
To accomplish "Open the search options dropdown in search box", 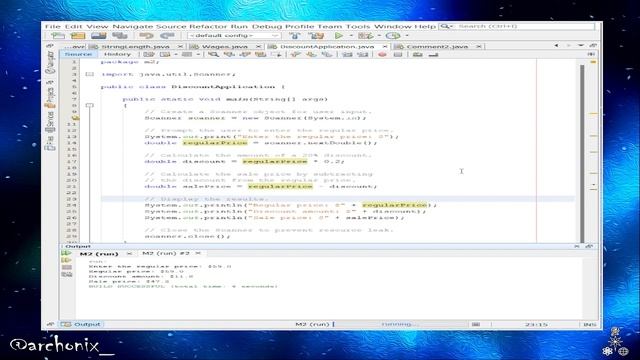I will click(451, 27).
